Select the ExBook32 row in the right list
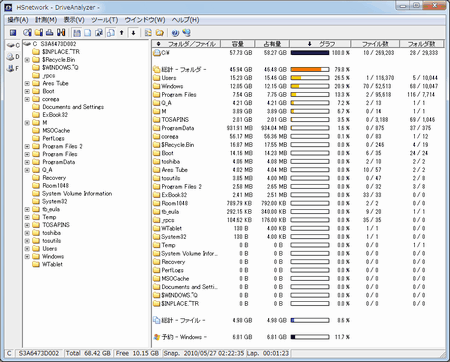The image size is (450, 362). (x=298, y=195)
